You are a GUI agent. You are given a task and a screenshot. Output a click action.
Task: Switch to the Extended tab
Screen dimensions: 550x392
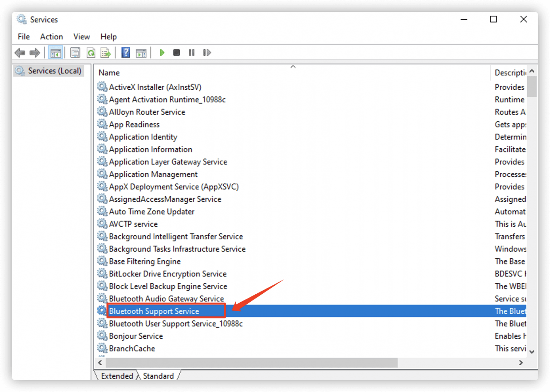tap(117, 376)
